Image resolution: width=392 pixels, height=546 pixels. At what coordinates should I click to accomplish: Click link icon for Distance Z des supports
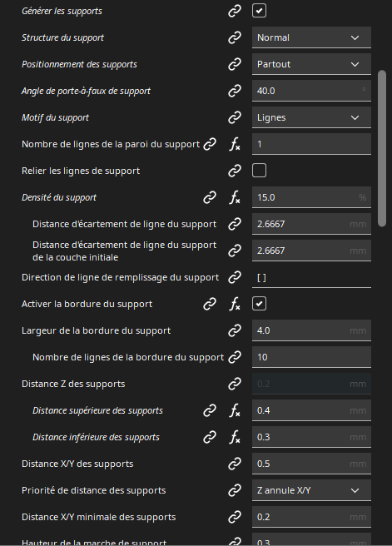tap(235, 384)
